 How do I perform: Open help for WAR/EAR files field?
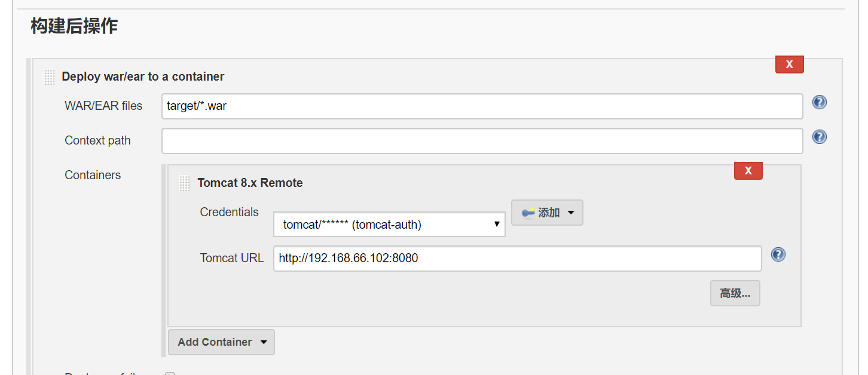tap(819, 102)
